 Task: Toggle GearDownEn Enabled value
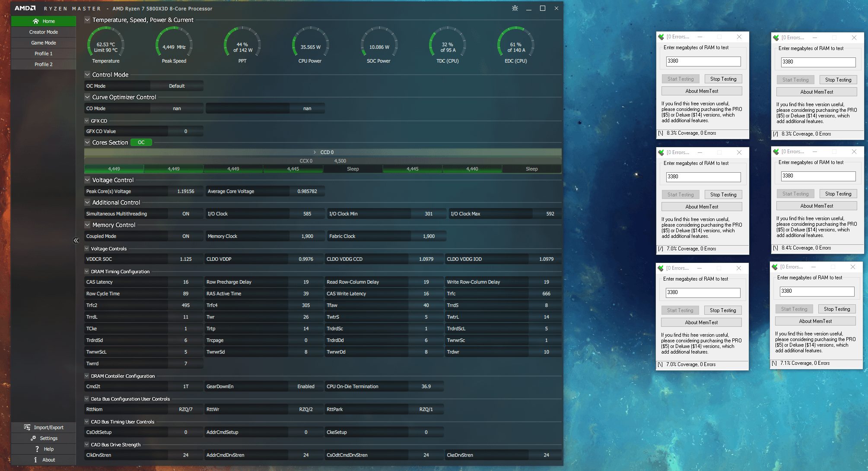(x=306, y=386)
